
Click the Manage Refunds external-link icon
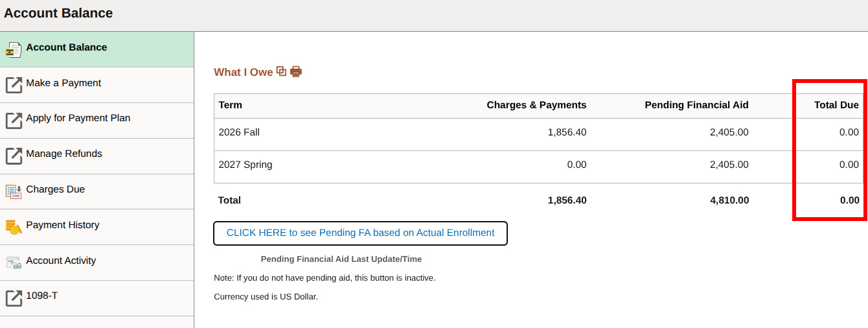(x=14, y=156)
